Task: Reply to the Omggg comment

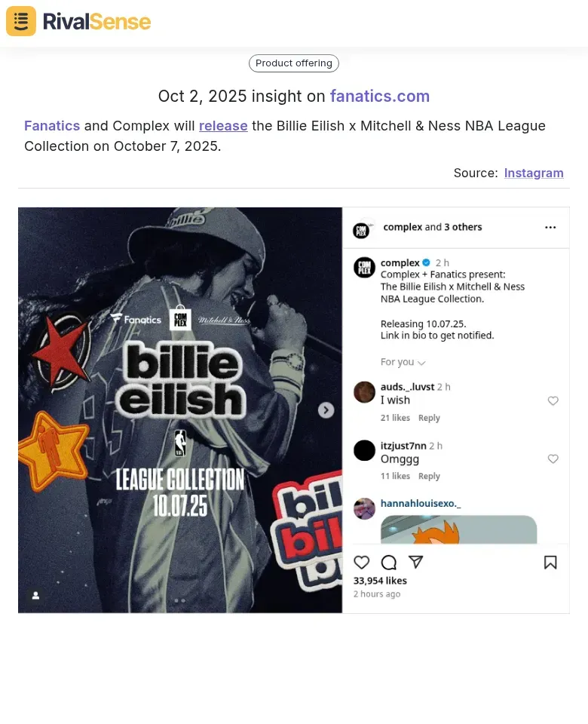Action: (429, 476)
